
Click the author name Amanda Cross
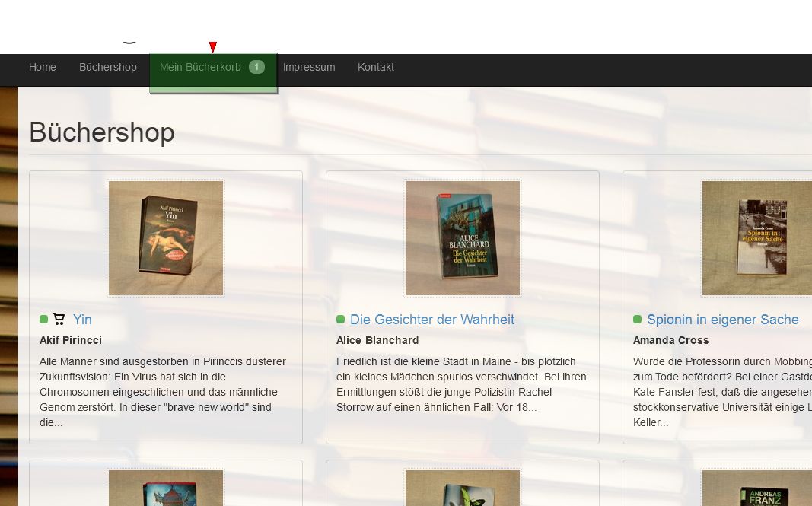[670, 340]
